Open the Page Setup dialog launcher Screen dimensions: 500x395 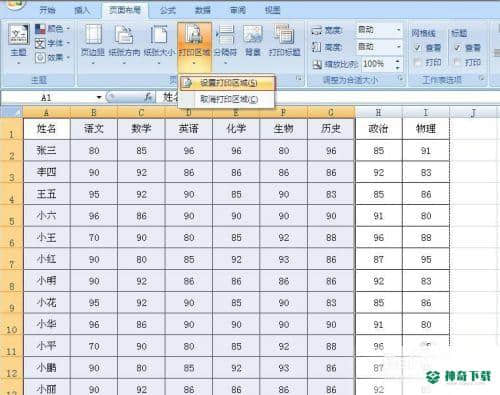(299, 79)
